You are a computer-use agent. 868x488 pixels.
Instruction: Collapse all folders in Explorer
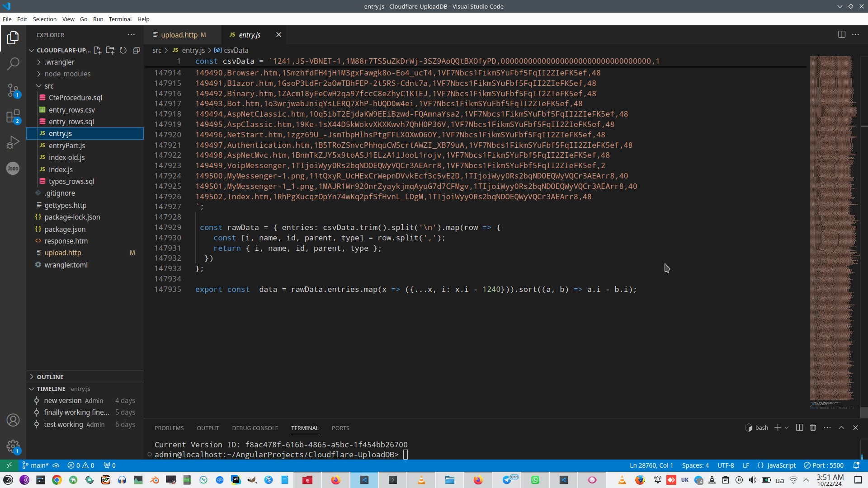(x=136, y=50)
